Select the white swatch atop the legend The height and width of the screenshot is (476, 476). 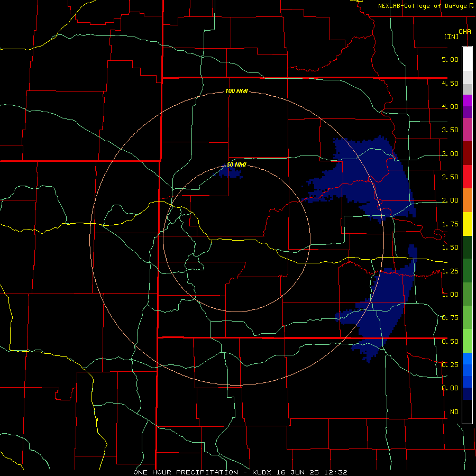tap(467, 59)
